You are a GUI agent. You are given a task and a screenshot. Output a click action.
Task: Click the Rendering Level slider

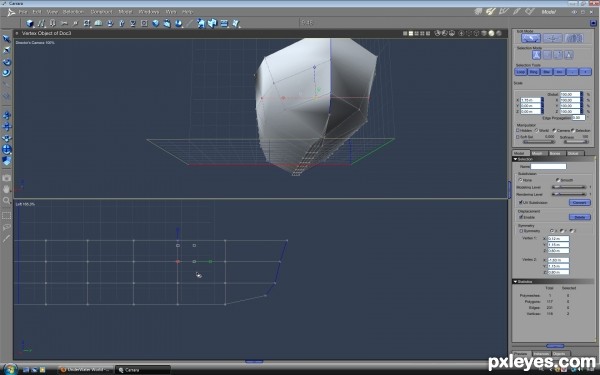coord(569,194)
